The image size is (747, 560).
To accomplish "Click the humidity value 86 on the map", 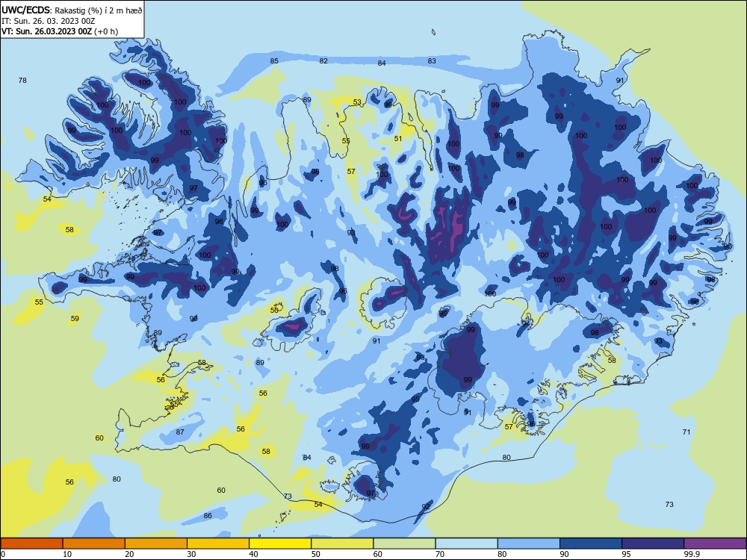I will [x=208, y=516].
